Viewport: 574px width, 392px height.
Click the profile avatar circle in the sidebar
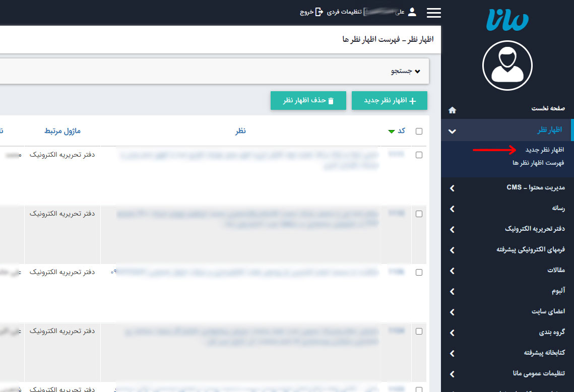[507, 66]
